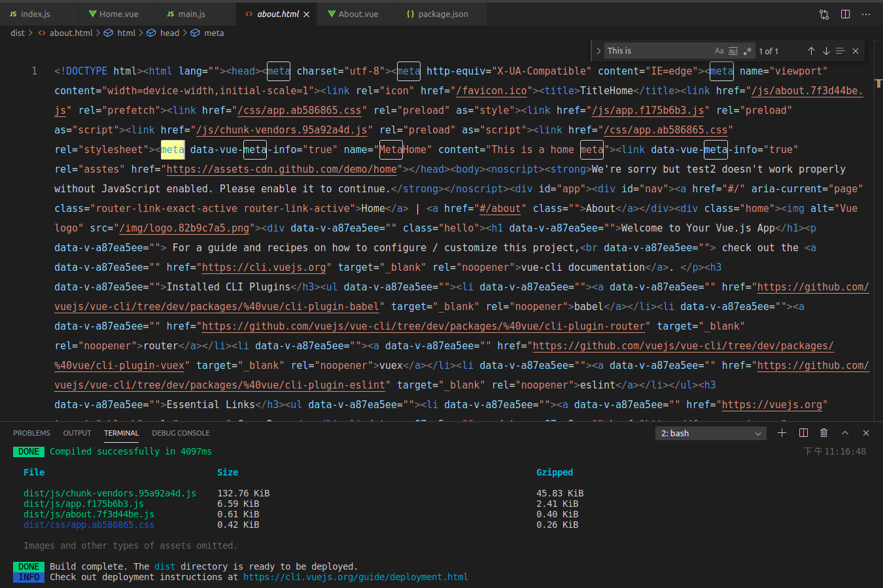Screen dimensions: 883x588
Task: Maximize the panel with the up chevron
Action: point(845,433)
